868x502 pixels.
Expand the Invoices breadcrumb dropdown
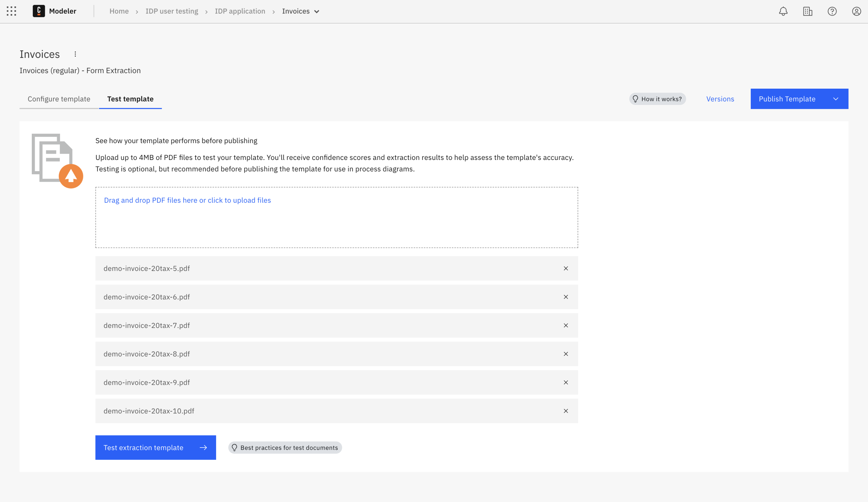pos(316,12)
